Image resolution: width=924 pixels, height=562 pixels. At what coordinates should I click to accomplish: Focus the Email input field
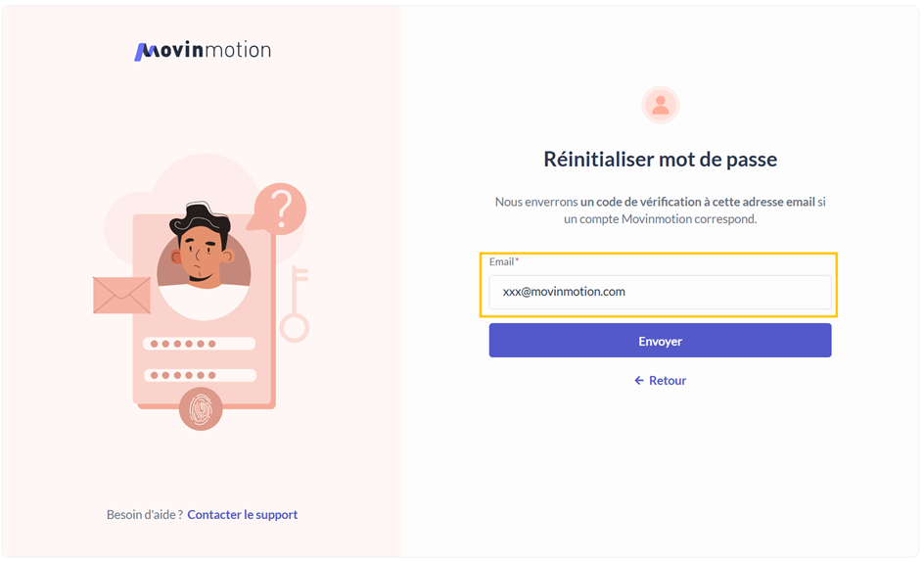coord(660,292)
